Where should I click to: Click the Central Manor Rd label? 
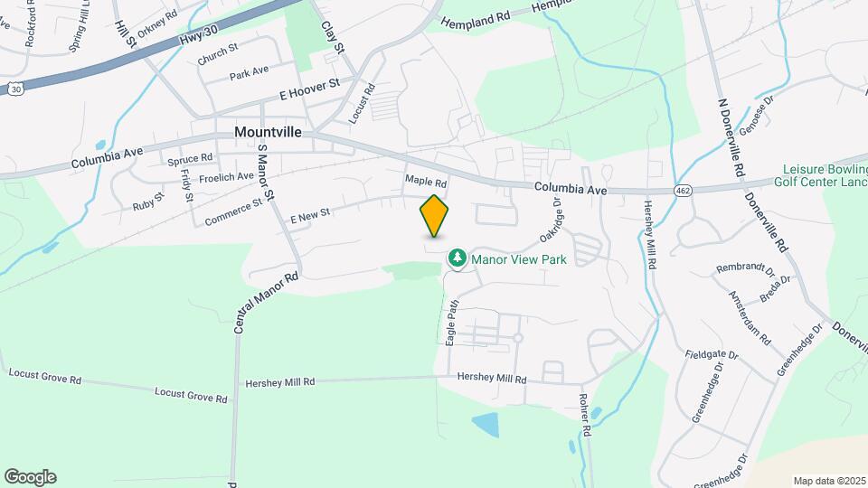[266, 303]
